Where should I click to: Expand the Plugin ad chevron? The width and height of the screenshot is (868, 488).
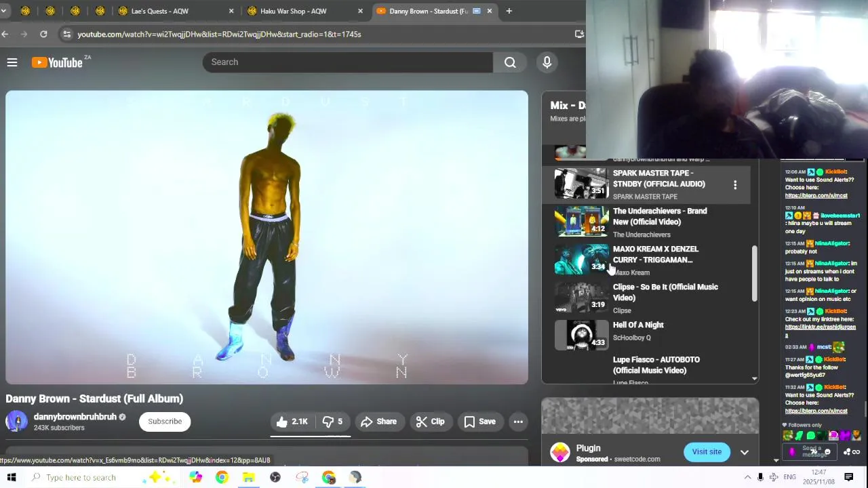click(x=744, y=452)
